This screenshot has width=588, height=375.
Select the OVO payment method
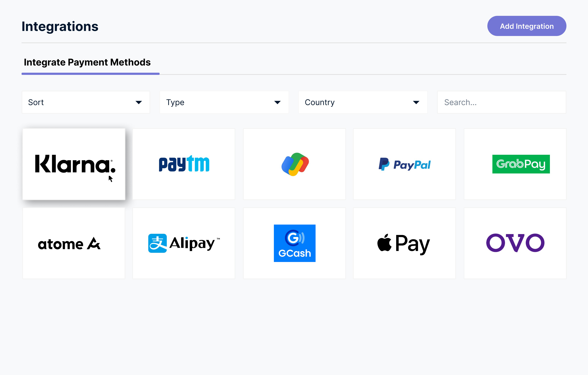515,243
